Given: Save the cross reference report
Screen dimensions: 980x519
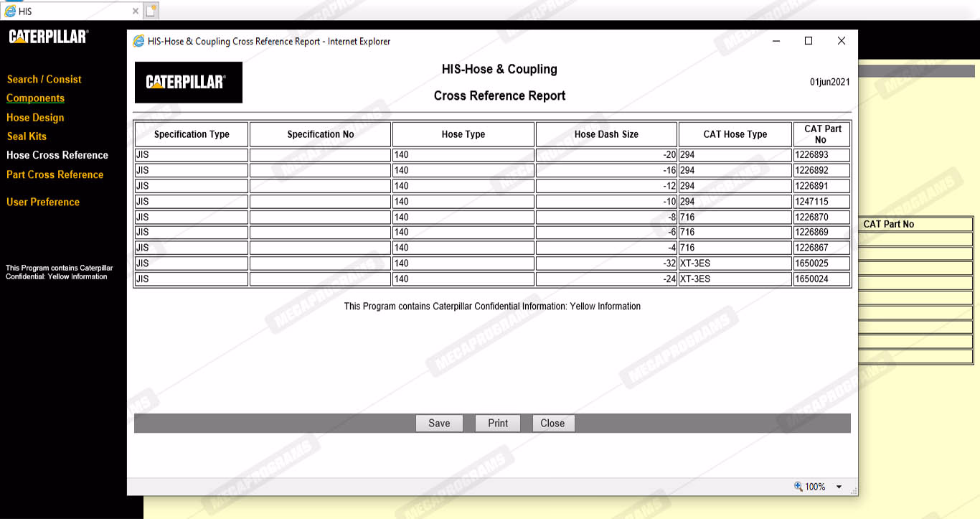Looking at the screenshot, I should (x=439, y=423).
